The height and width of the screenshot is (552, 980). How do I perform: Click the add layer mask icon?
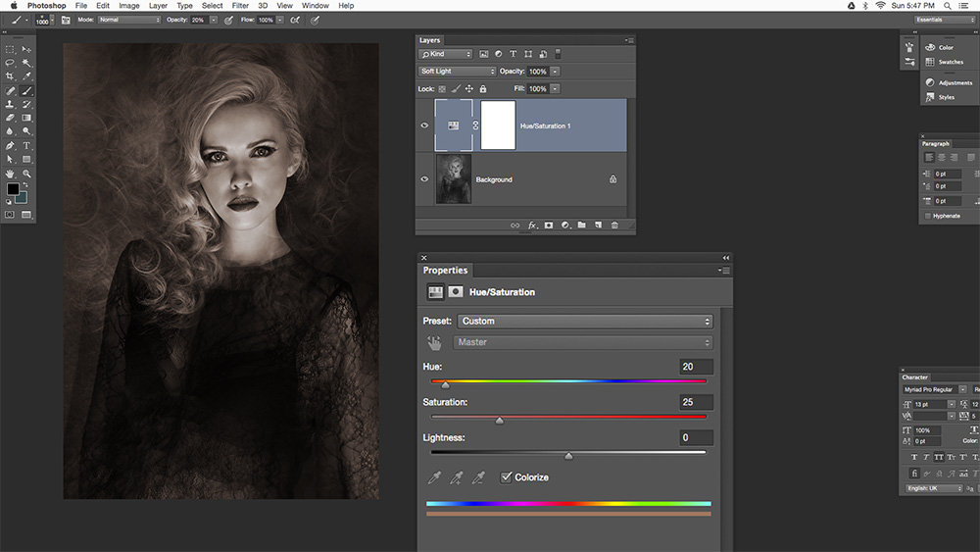[x=549, y=226]
